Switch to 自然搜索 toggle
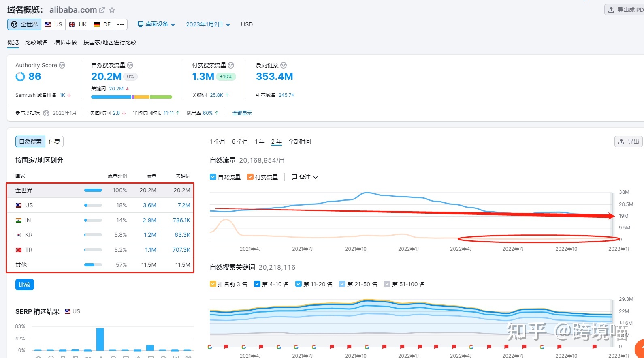 click(x=30, y=141)
